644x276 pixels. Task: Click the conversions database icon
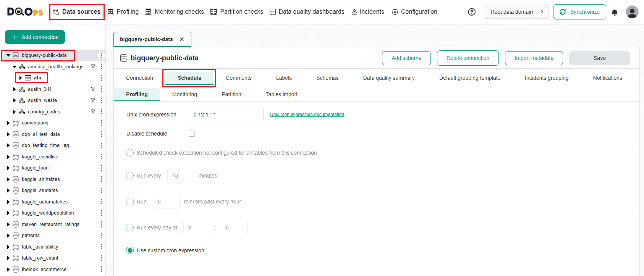tap(16, 123)
